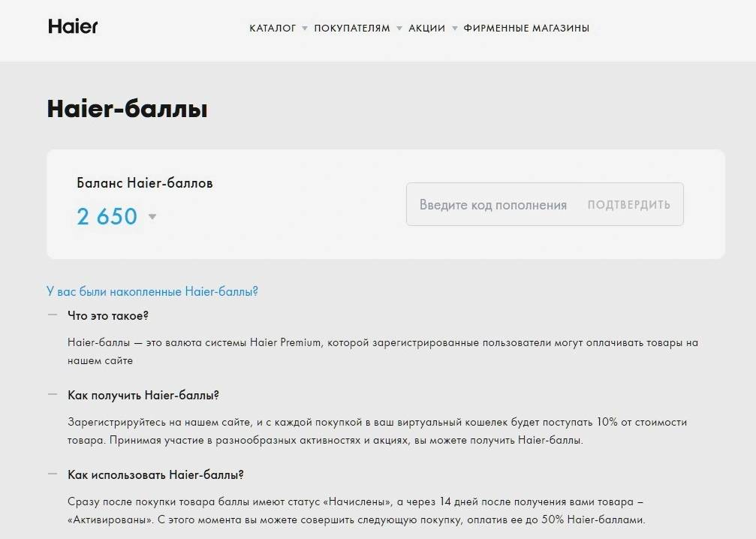756x539 pixels.
Task: Collapse the Как использовать Haier-баллы? section
Action: tap(53, 474)
